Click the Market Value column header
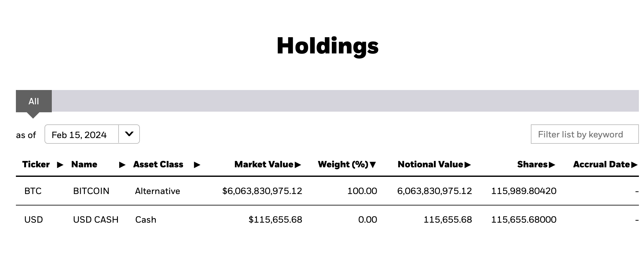Image resolution: width=644 pixels, height=257 pixels. click(x=264, y=164)
